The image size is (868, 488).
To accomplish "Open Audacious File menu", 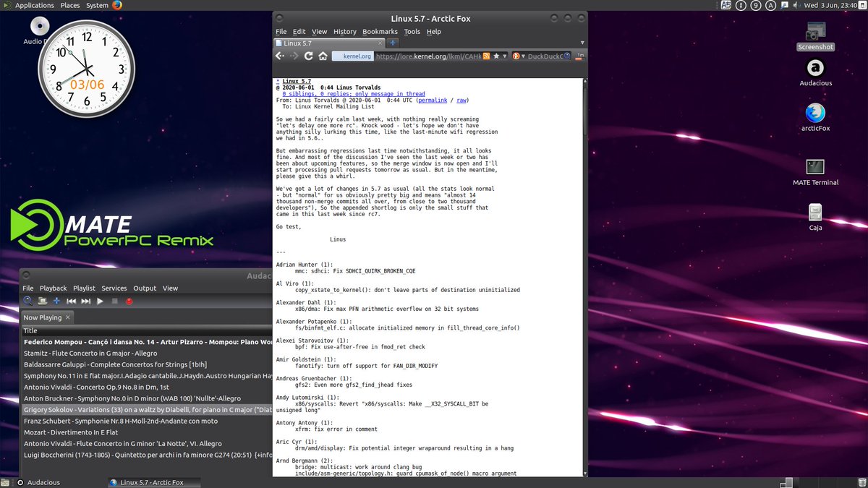I will point(28,288).
